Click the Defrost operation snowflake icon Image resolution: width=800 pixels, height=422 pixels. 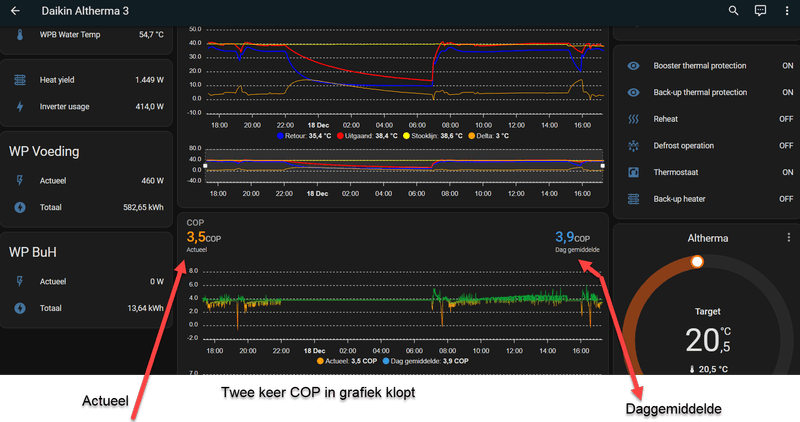(x=633, y=146)
